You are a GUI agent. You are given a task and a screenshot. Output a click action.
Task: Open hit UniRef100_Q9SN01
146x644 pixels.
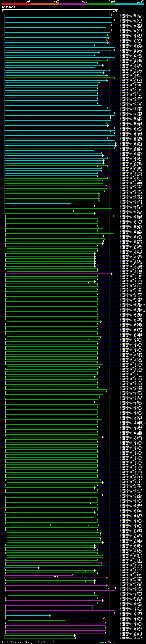[x=131, y=22]
